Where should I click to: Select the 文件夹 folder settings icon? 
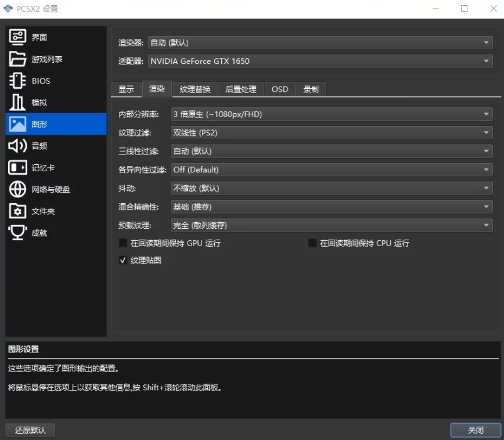pos(17,211)
